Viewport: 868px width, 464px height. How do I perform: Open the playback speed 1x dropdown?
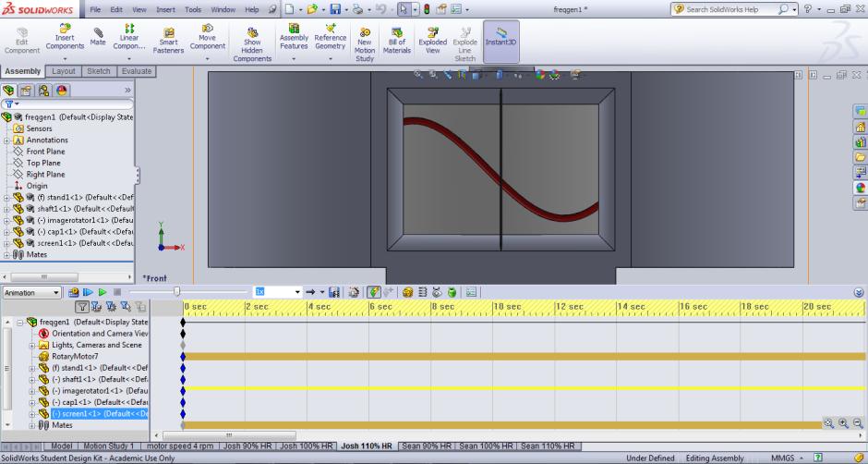point(297,292)
